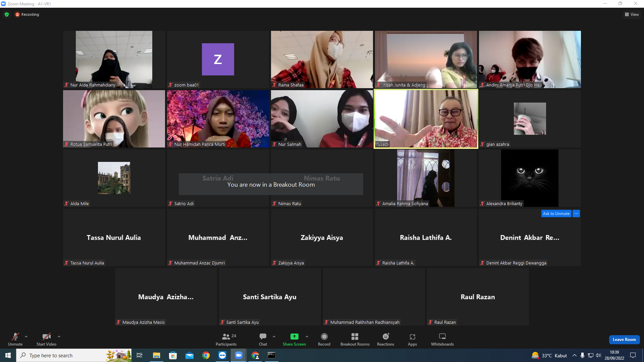Click the green encryption shield icon
This screenshot has width=644, height=362.
click(7, 14)
